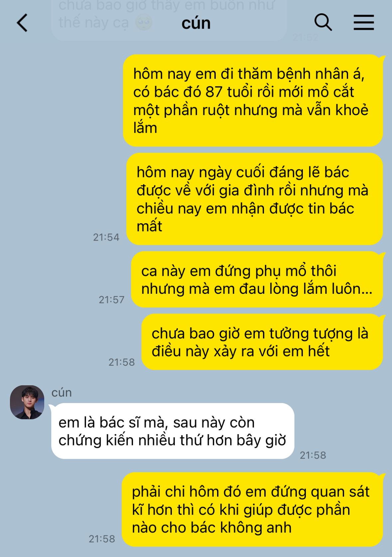
Task: Tap the 21:52 timestamp near the header
Action: (x=306, y=37)
